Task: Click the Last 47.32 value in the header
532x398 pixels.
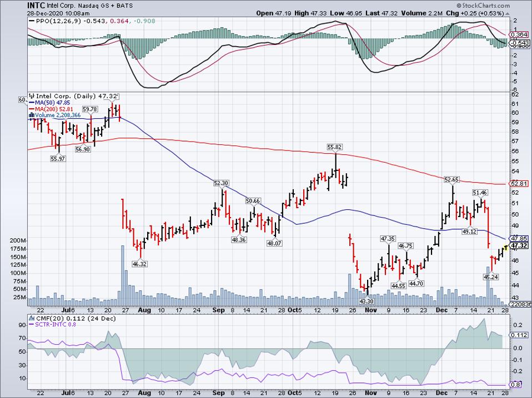Action: click(x=382, y=13)
